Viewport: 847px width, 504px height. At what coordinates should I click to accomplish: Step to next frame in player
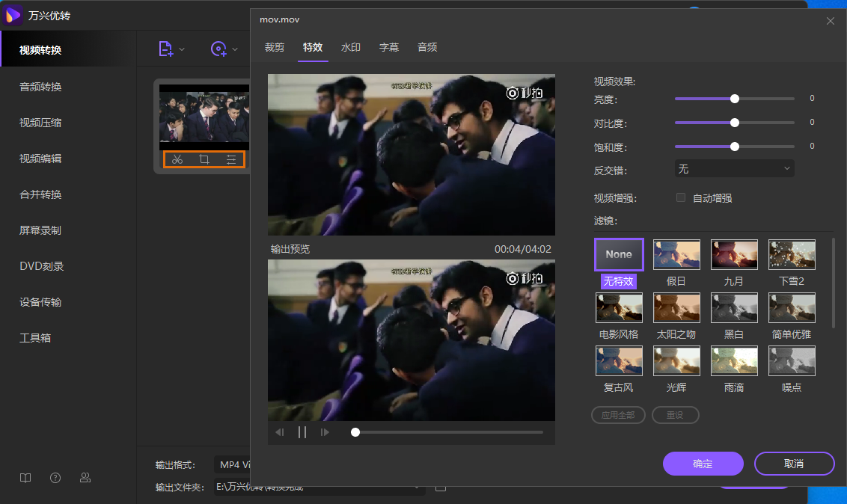click(325, 432)
